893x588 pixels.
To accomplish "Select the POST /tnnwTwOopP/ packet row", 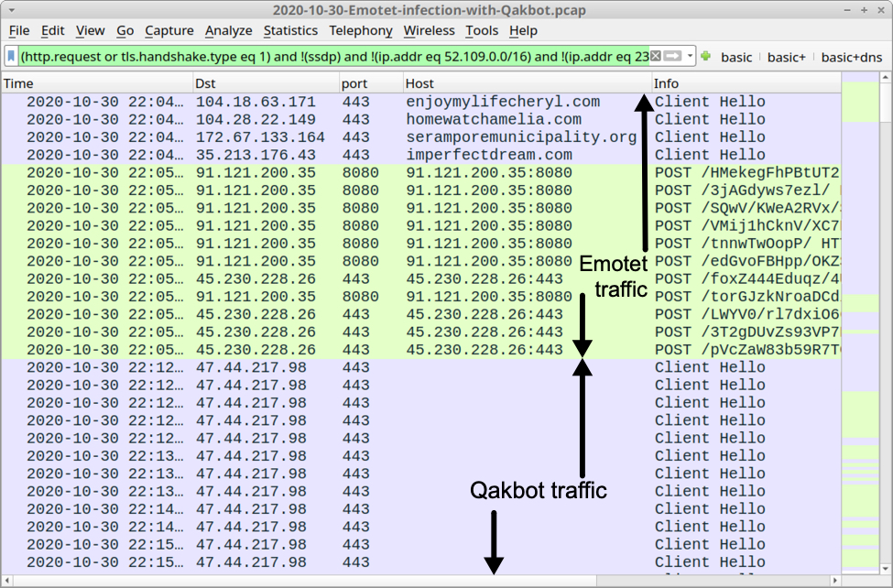I will click(421, 244).
